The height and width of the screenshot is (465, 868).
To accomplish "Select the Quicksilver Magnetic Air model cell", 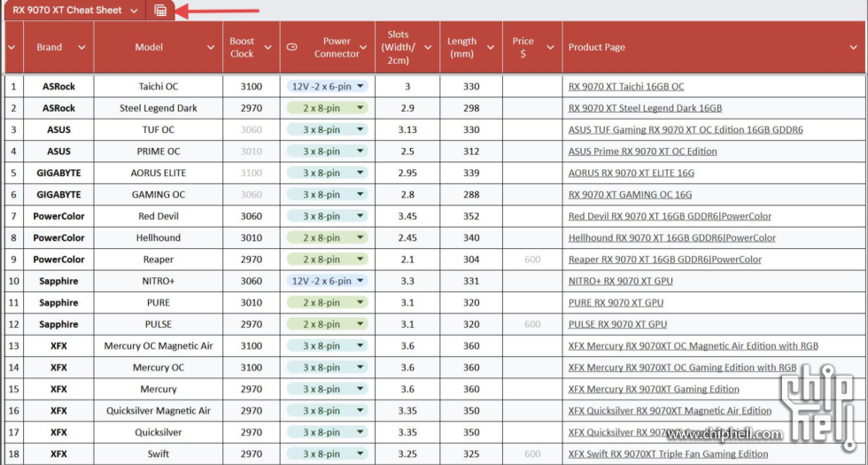I will click(159, 410).
